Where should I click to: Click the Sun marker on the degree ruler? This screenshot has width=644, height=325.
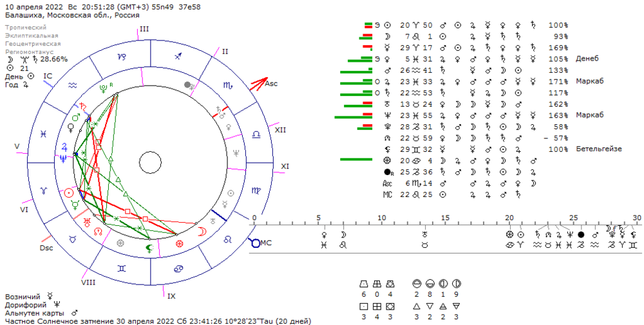click(x=521, y=235)
